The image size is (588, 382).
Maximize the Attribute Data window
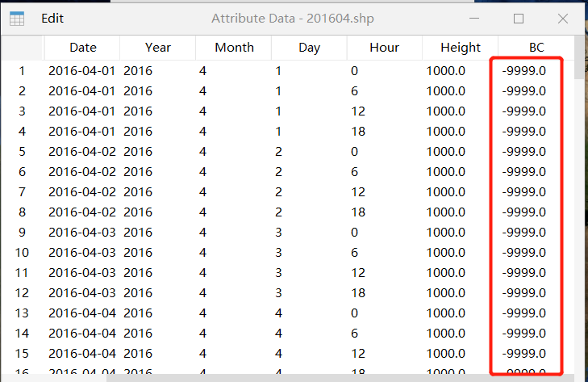pos(519,18)
